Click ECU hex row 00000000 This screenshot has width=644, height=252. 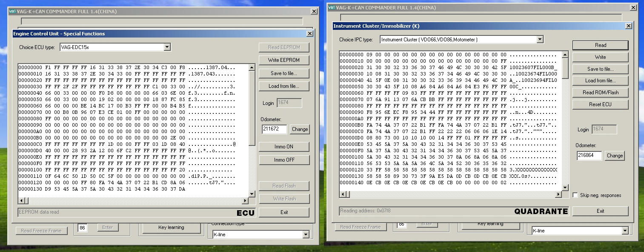(x=127, y=68)
